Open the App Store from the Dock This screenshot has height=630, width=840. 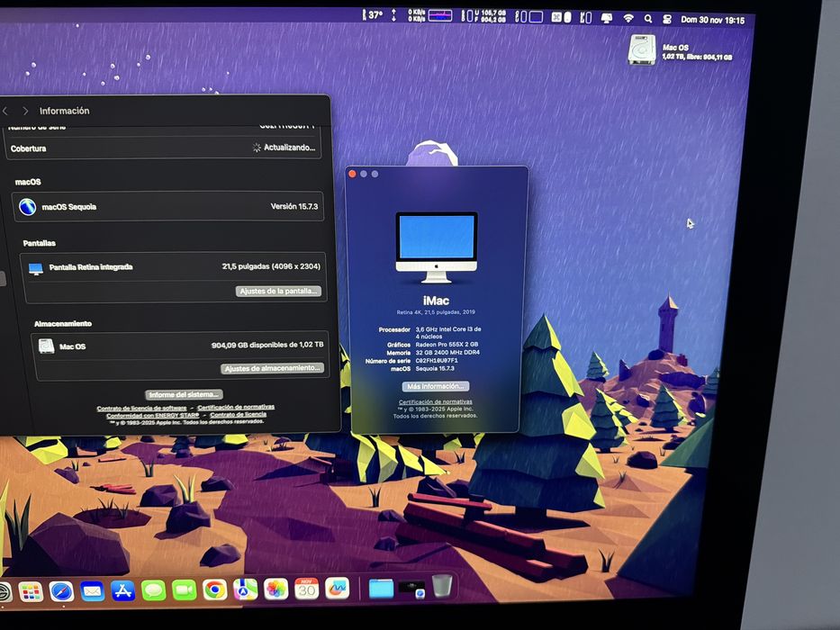tap(122, 591)
